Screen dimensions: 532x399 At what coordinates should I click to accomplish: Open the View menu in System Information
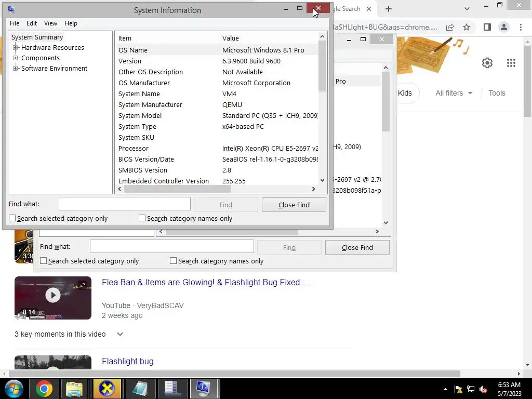point(50,23)
